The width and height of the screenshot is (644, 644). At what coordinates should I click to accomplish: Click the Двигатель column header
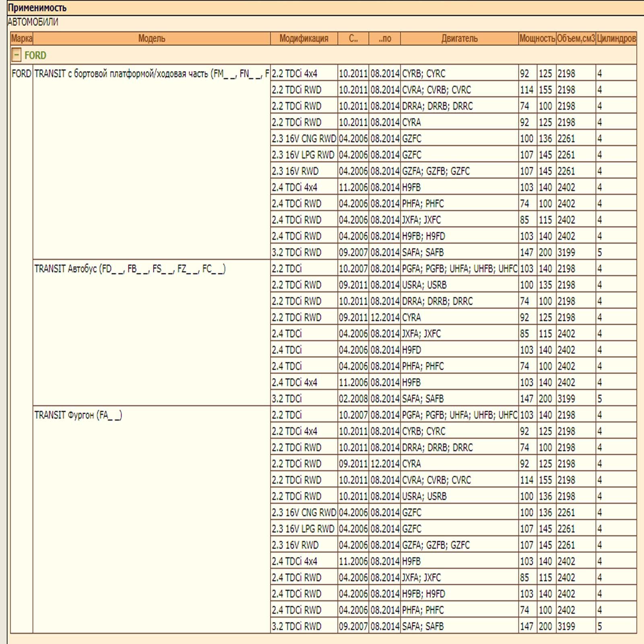(459, 39)
